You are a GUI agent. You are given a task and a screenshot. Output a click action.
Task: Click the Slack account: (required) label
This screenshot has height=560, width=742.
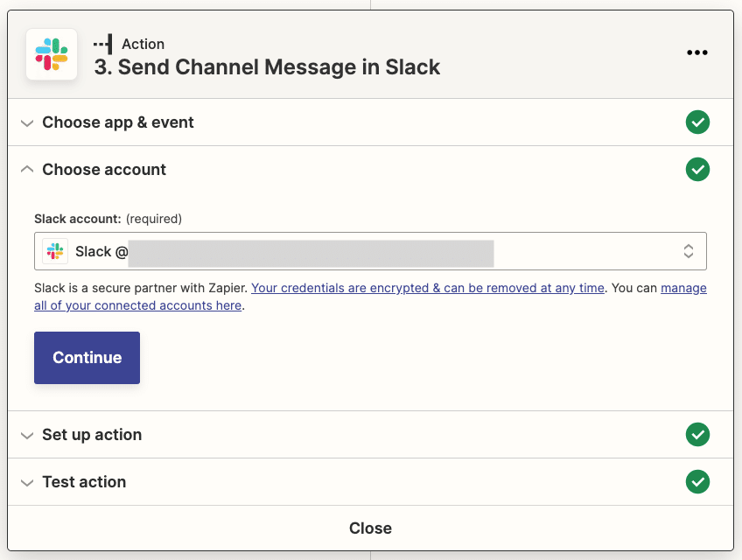tap(108, 219)
